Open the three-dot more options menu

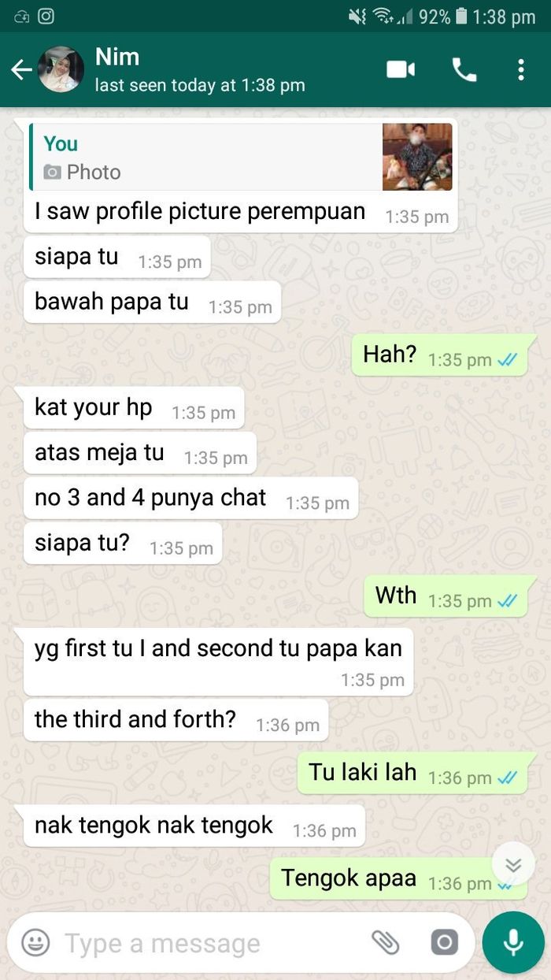[520, 70]
